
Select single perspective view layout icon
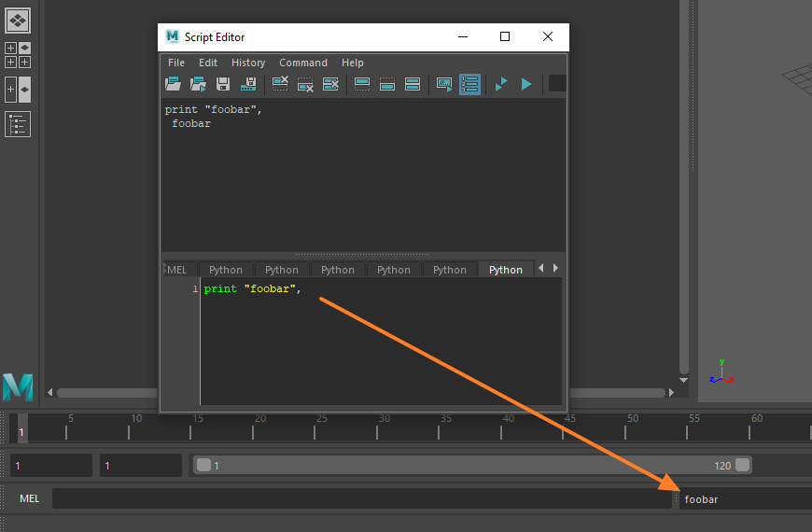pyautogui.click(x=18, y=19)
